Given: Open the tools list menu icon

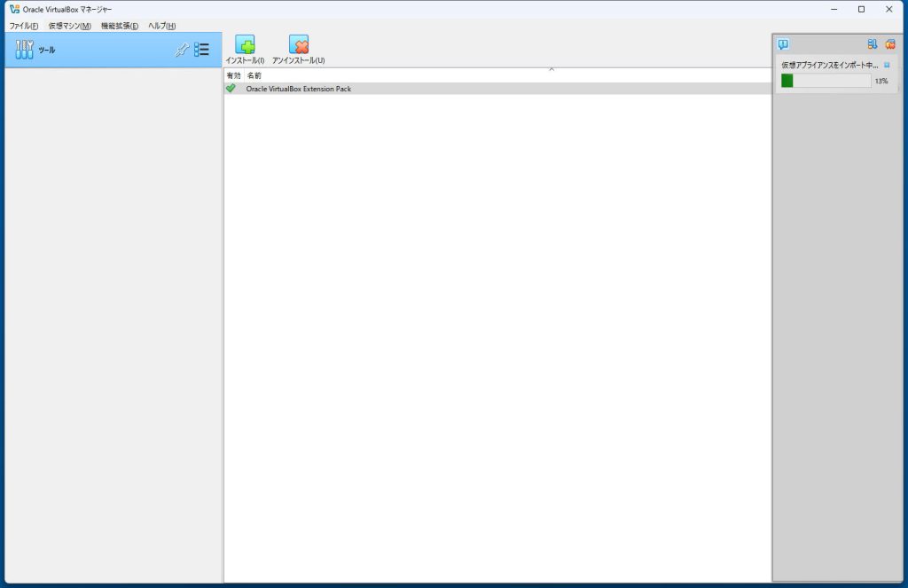Looking at the screenshot, I should pyautogui.click(x=201, y=50).
